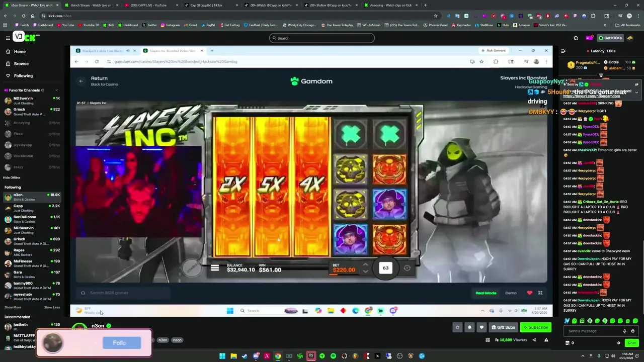Favorite the game with the red heart
The height and width of the screenshot is (362, 644).
[530, 293]
